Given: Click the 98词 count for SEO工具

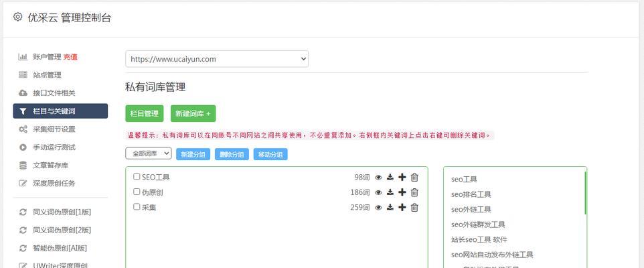Looking at the screenshot, I should (362, 177).
